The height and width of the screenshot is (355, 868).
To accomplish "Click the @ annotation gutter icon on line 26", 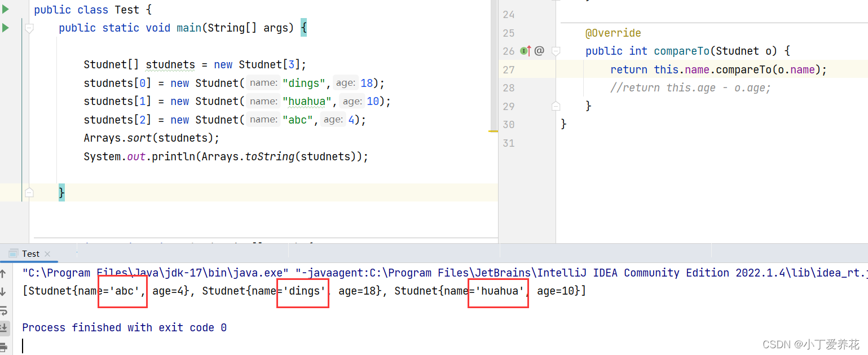I will (540, 50).
